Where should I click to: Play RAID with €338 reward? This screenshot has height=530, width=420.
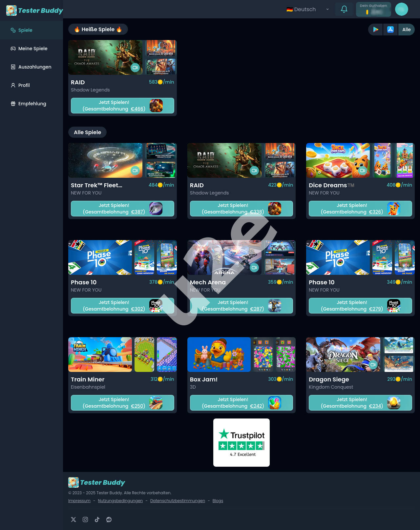241,209
